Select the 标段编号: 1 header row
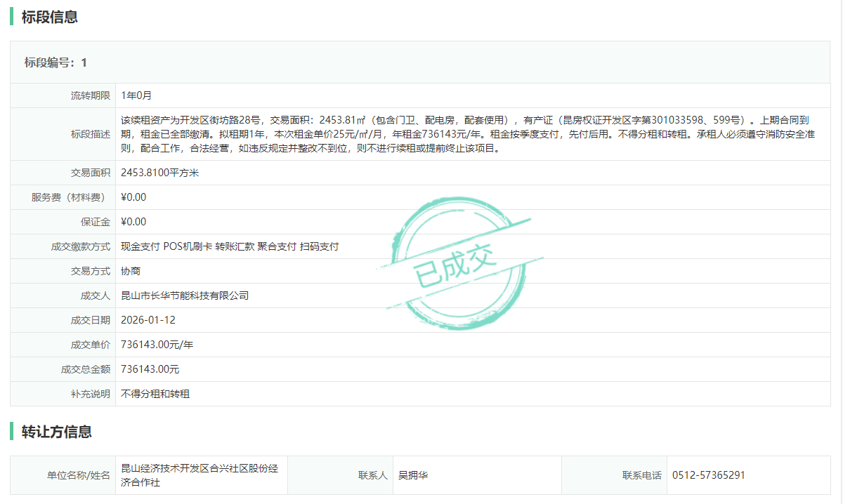This screenshot has height=504, width=843. coord(55,62)
